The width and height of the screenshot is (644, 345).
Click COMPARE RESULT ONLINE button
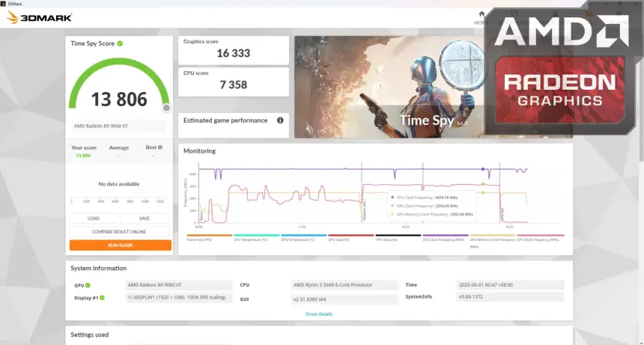(x=120, y=231)
